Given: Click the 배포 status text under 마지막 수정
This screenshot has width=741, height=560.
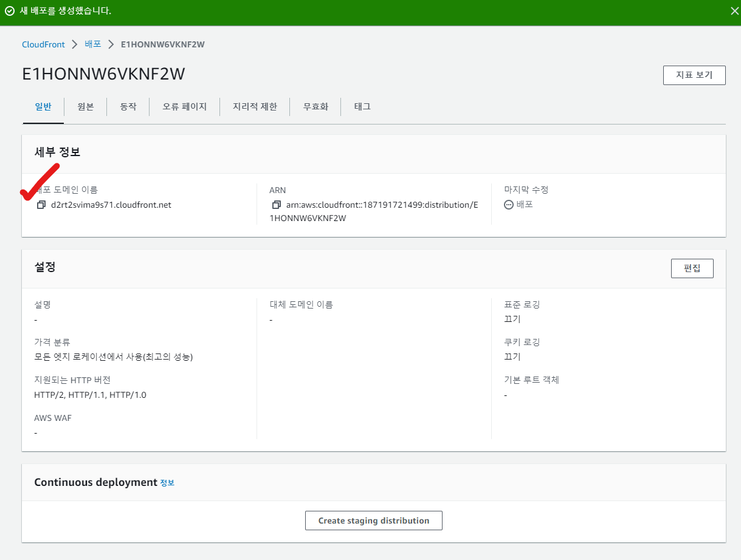Looking at the screenshot, I should click(x=525, y=205).
